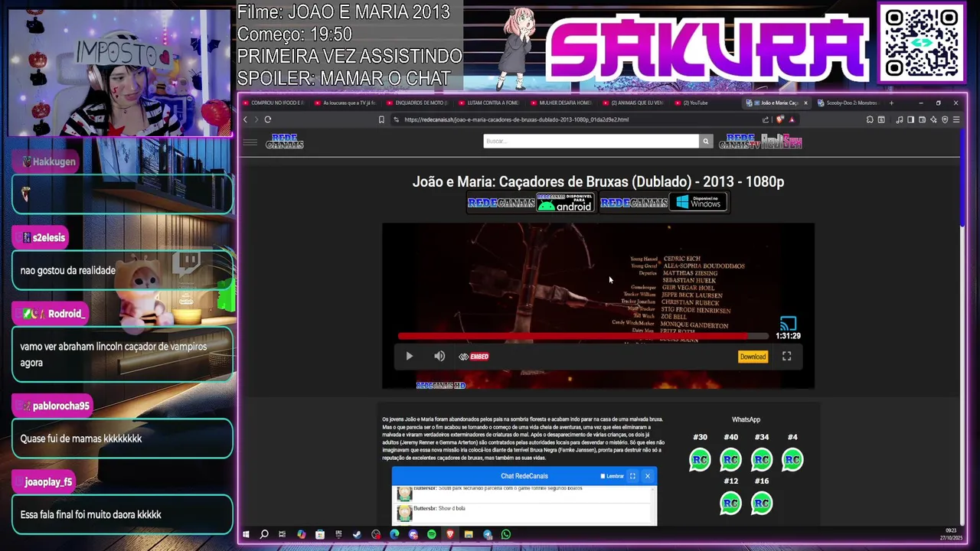Close the Chat RedeCanais popup

(x=648, y=476)
